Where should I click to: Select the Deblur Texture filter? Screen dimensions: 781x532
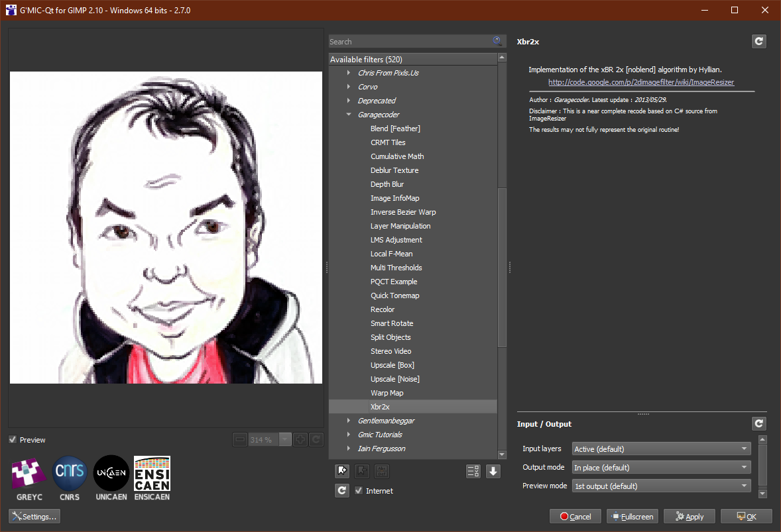tap(394, 170)
